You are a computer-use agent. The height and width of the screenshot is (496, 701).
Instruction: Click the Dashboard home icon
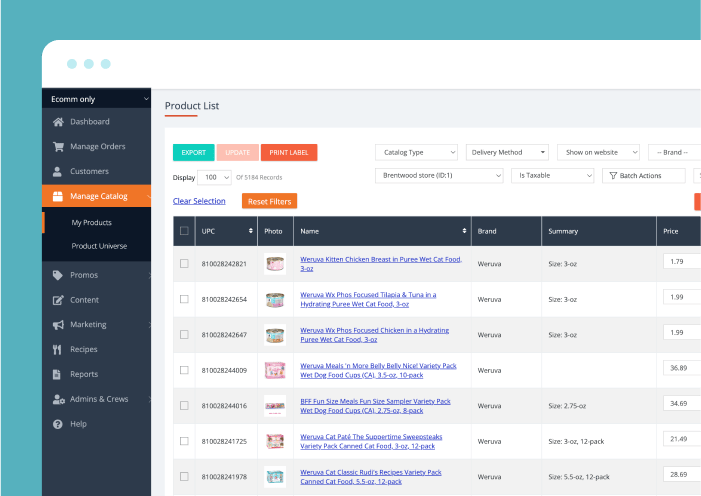click(x=58, y=122)
